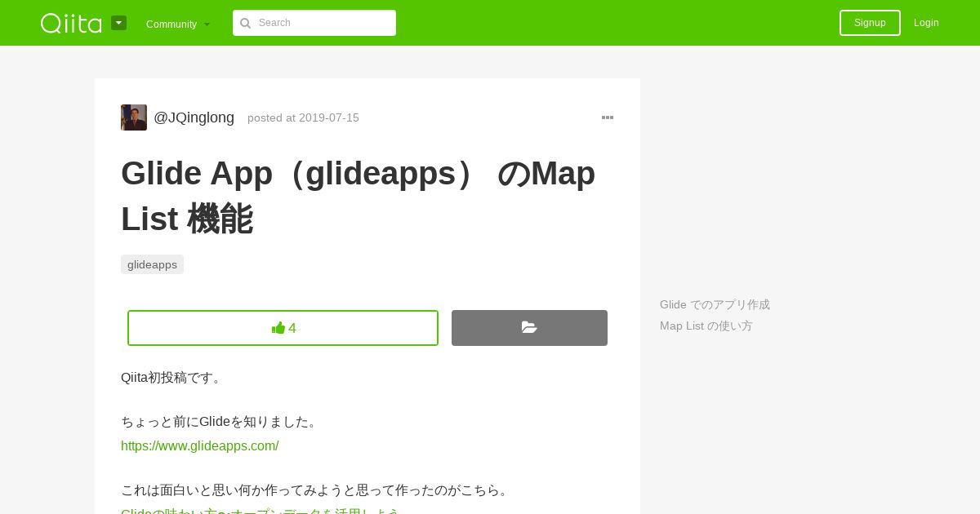Jump to 'Glide でのアプリ作成' section
The height and width of the screenshot is (514, 980).
coord(715,304)
